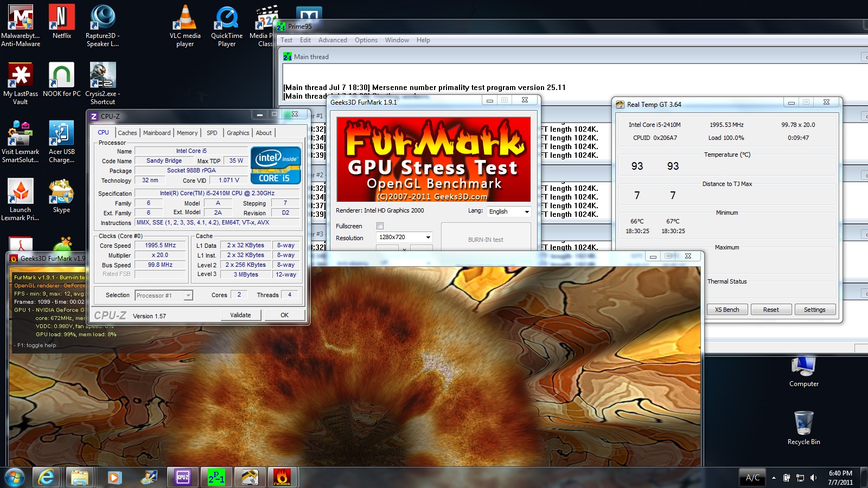Open NOOK for PC icon
Screen dimensions: 868x488
[x=62, y=79]
